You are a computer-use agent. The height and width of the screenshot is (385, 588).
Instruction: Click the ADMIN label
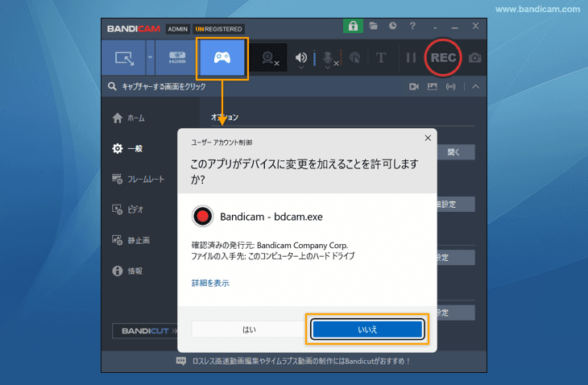tap(177, 29)
